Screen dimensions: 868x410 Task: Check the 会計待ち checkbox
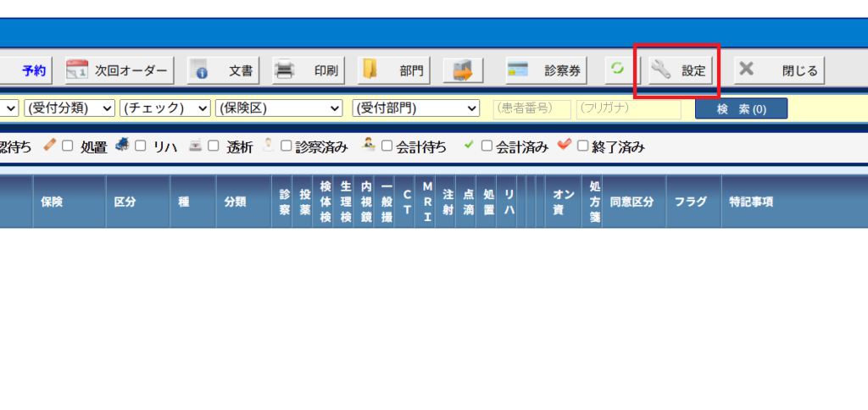point(387,147)
